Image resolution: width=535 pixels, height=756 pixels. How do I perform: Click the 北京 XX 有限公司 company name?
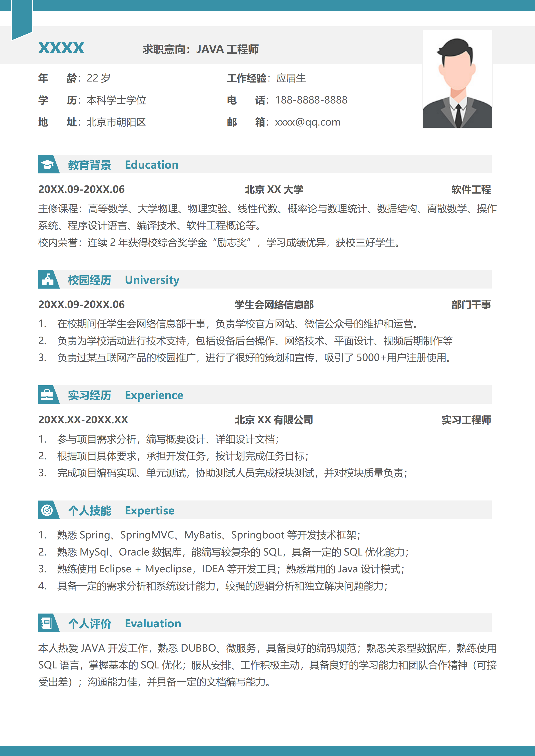tap(274, 420)
